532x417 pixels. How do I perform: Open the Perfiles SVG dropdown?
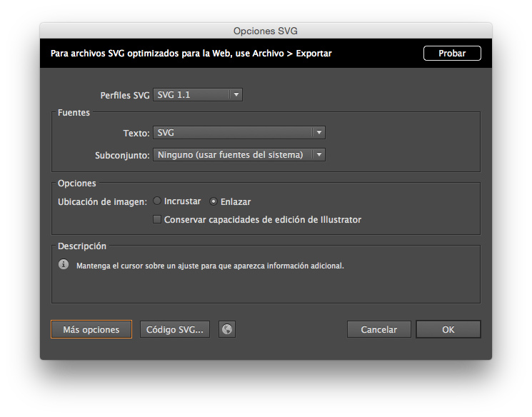click(198, 95)
